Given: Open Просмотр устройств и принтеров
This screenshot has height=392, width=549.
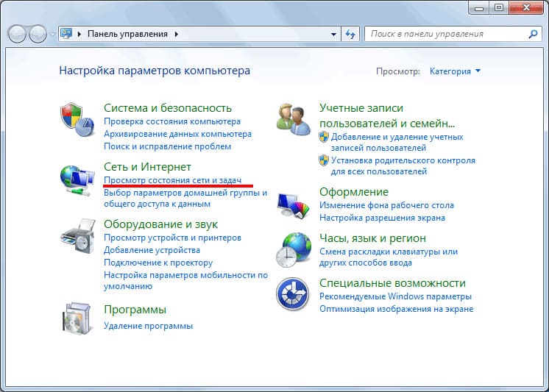Looking at the screenshot, I should point(173,238).
